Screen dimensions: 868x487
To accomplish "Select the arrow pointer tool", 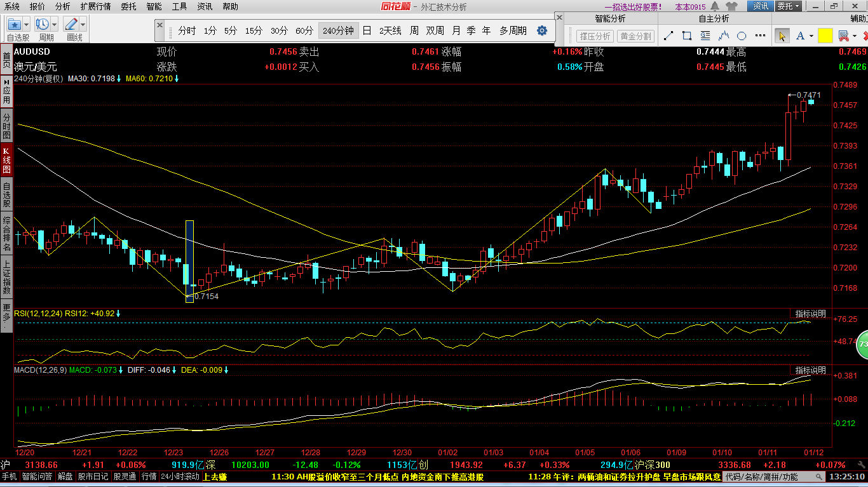I will point(782,36).
